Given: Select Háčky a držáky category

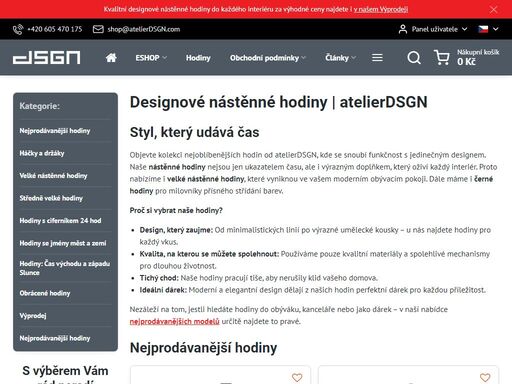Looking at the screenshot, I should (x=42, y=153).
